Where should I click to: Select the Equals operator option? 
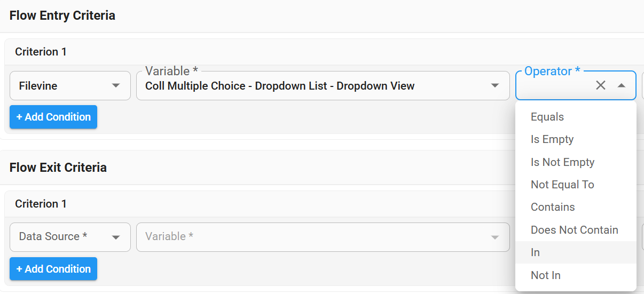[547, 117]
